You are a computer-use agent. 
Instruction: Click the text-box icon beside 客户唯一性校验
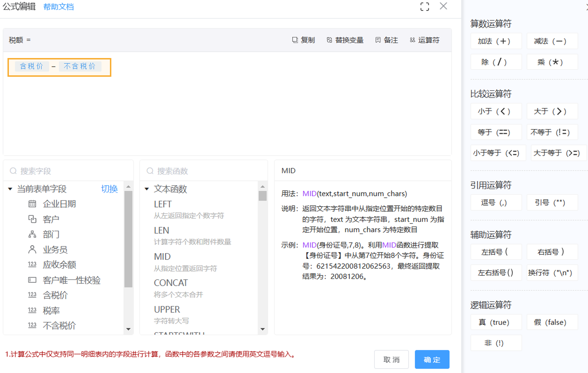pos(32,280)
